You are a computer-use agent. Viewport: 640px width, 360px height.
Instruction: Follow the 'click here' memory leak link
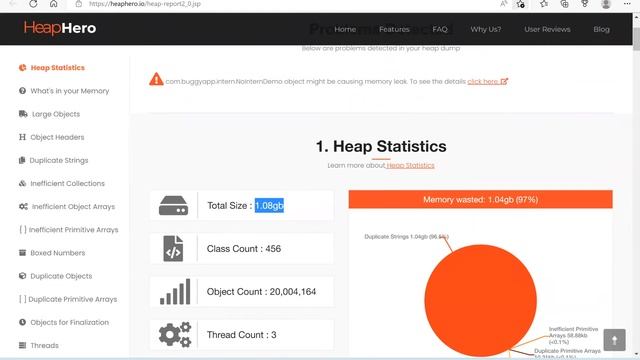point(483,81)
